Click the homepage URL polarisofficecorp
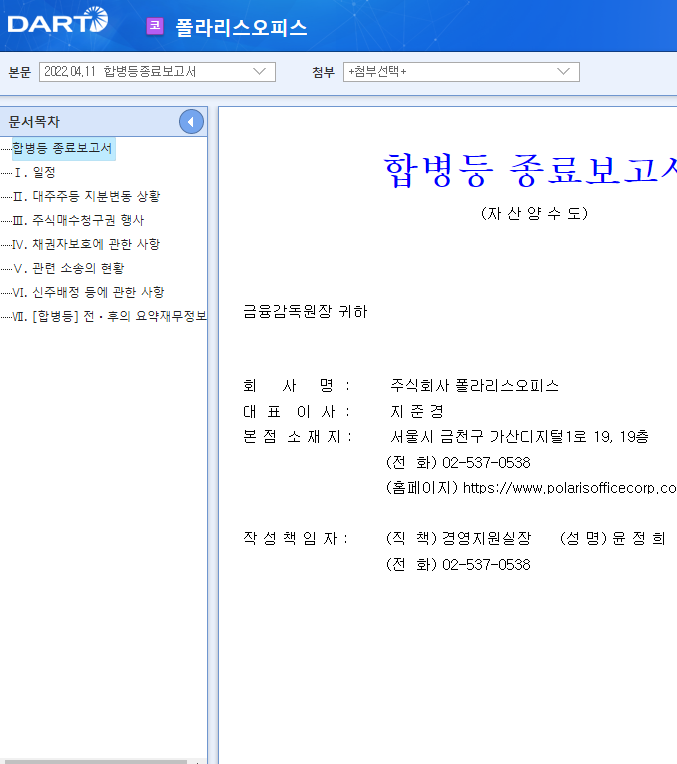The height and width of the screenshot is (764, 677). [x=569, y=488]
